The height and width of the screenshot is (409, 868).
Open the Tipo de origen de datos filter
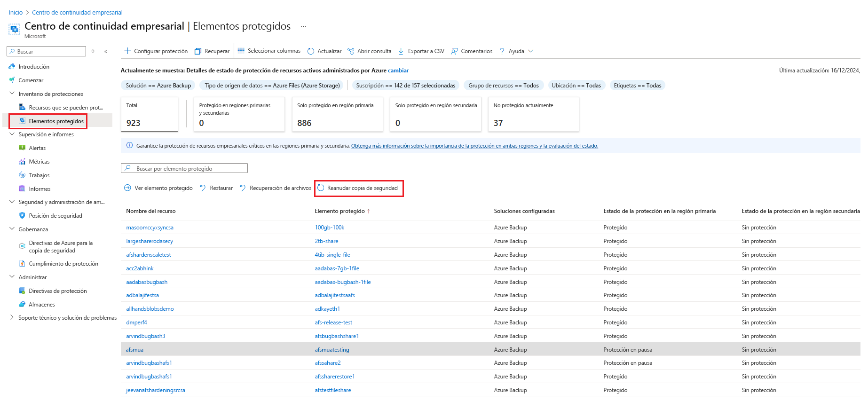click(x=272, y=86)
